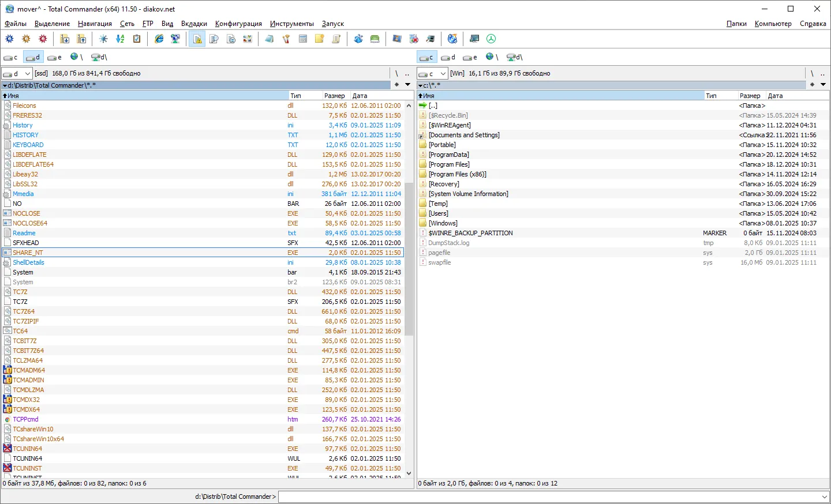
Task: Open right path c:\*.* dropdown triangle
Action: (420, 85)
